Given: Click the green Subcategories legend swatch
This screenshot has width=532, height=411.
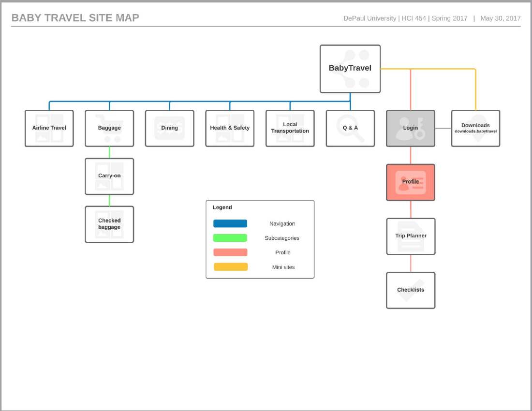Looking at the screenshot, I should [x=230, y=237].
